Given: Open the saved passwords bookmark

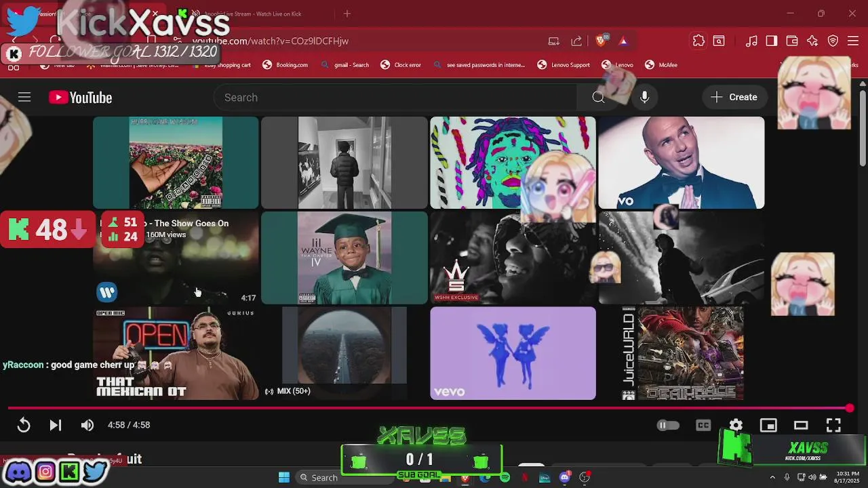Looking at the screenshot, I should point(479,65).
